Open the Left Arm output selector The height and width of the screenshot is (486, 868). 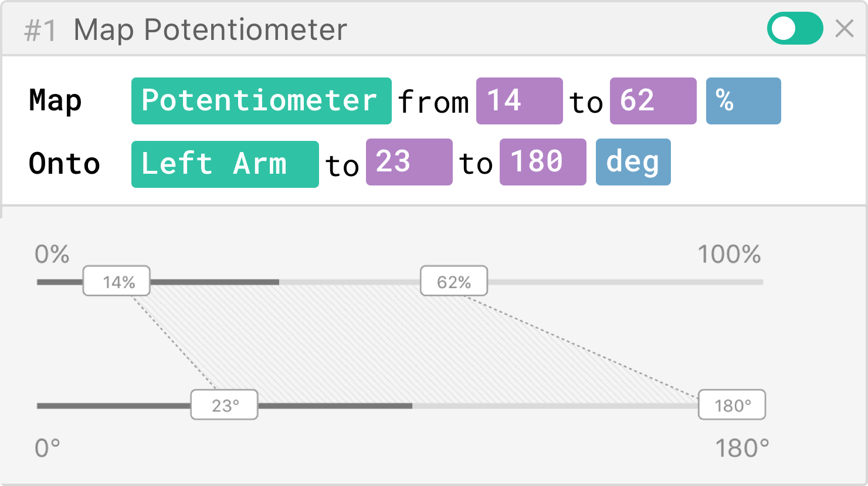point(225,163)
